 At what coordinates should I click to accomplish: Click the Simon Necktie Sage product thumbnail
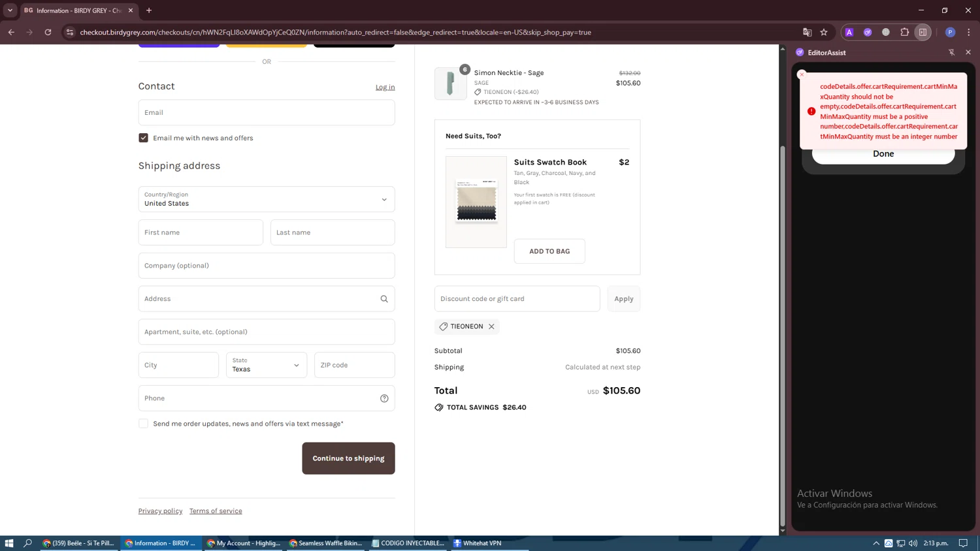[451, 84]
